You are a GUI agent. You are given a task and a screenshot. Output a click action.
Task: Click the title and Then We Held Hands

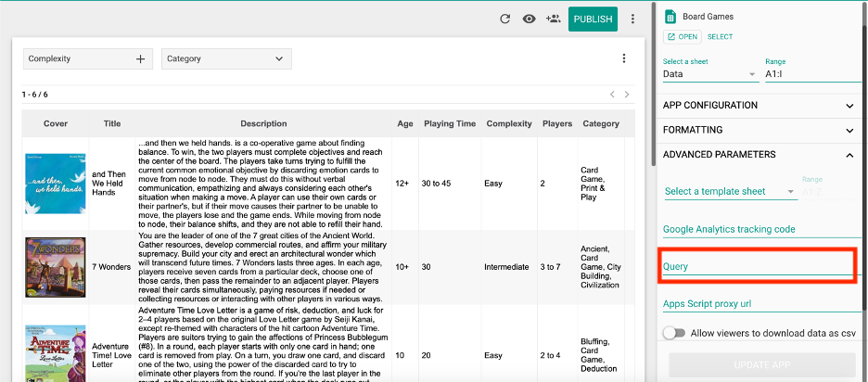tap(109, 184)
